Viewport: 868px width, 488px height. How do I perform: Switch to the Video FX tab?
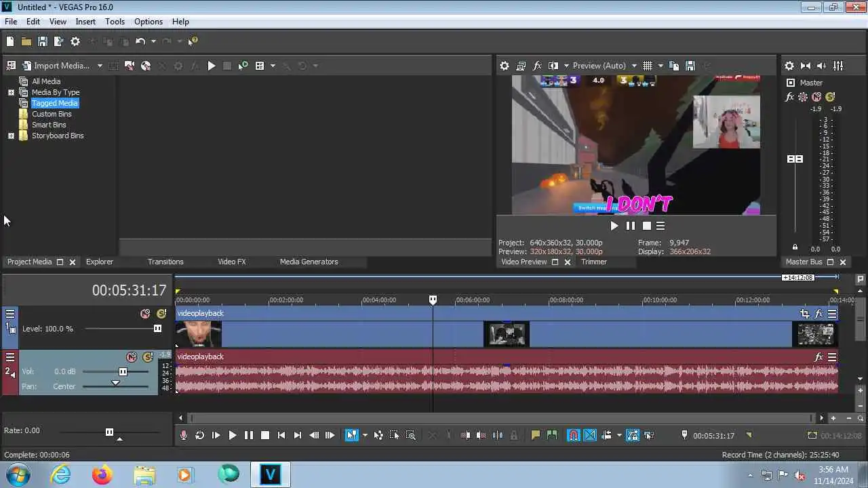click(232, 262)
